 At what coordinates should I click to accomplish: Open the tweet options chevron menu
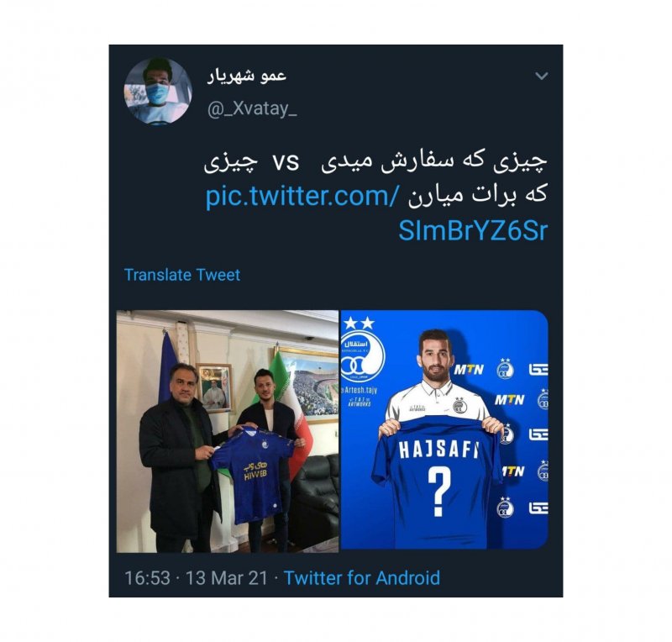click(x=542, y=76)
